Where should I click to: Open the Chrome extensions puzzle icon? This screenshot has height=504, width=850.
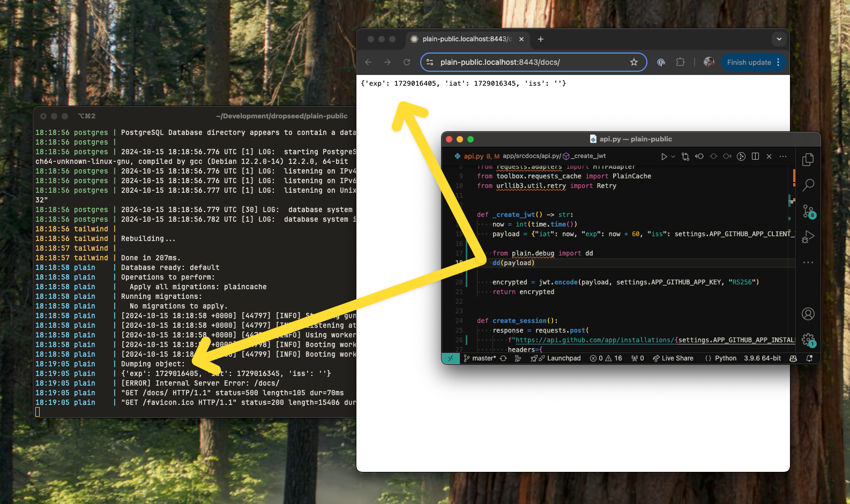(x=680, y=62)
